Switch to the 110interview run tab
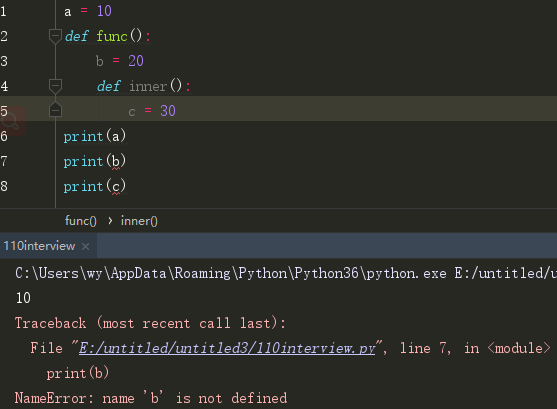This screenshot has height=409, width=557. click(x=39, y=246)
